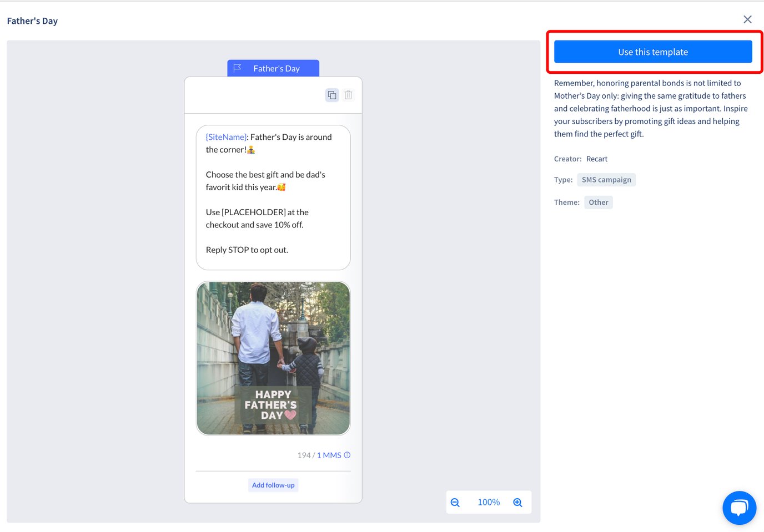Click the Father's Day title heading
Screen dimensions: 764x532
(32, 21)
